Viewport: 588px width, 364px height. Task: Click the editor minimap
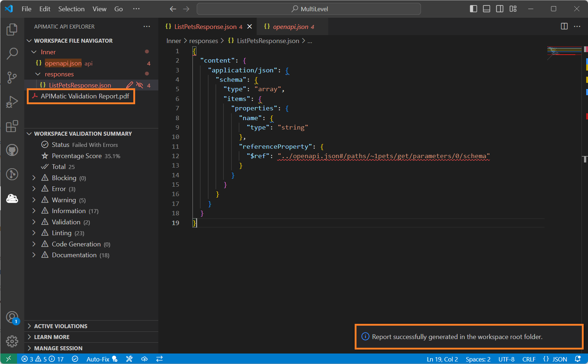(x=564, y=52)
